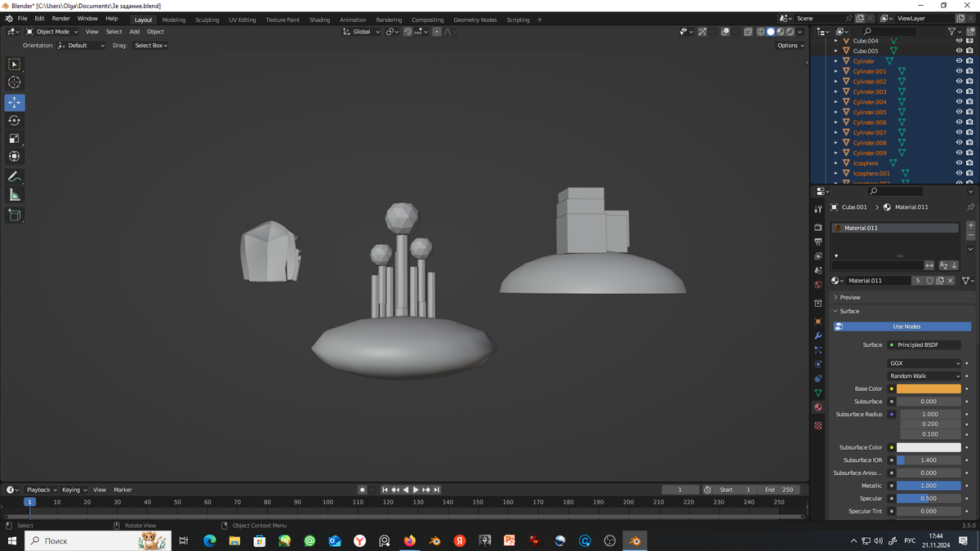This screenshot has height=551, width=980.
Task: Open Material properties tab
Action: click(x=818, y=407)
